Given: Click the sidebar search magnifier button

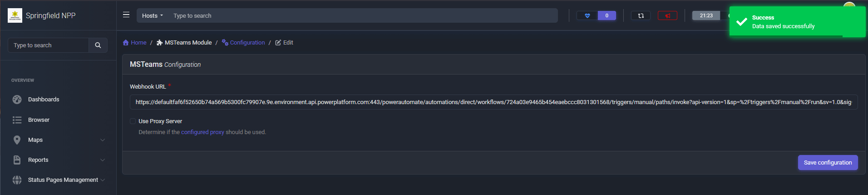Looking at the screenshot, I should tap(98, 45).
